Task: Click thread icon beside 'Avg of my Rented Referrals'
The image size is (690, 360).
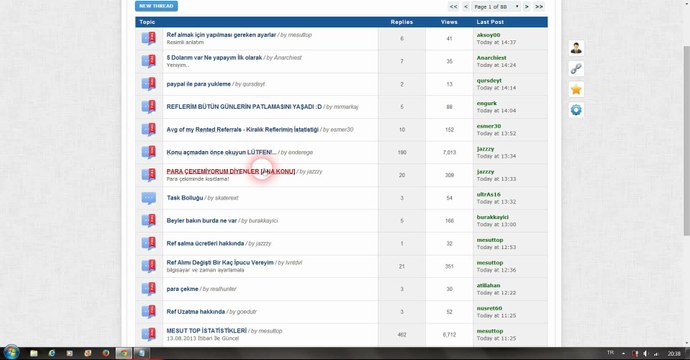Action: (149, 129)
